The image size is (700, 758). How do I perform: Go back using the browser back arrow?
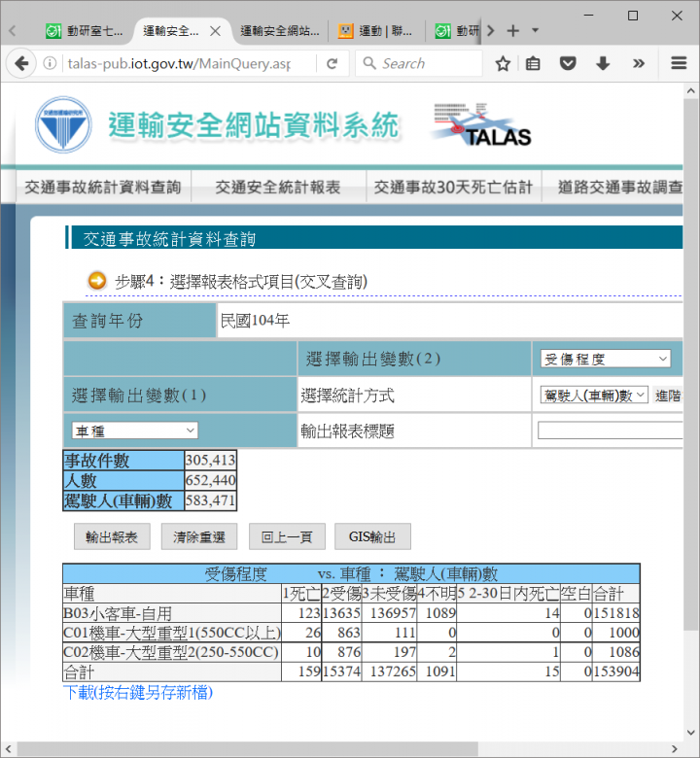pyautogui.click(x=21, y=63)
